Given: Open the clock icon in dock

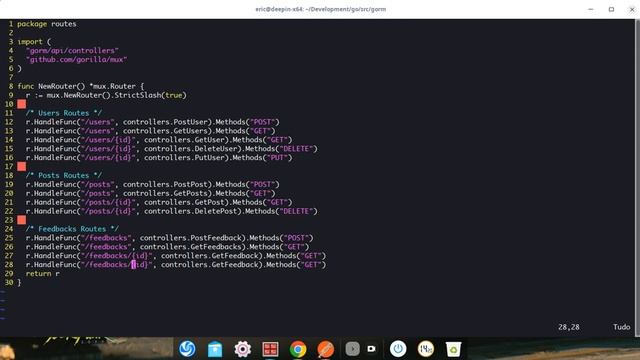Looking at the screenshot, I should tap(426, 349).
